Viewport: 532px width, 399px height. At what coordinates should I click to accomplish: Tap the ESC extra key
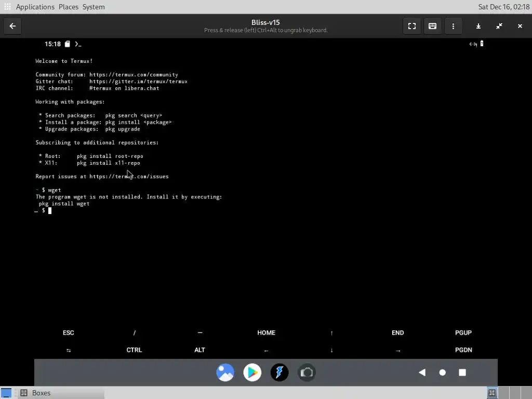point(68,333)
